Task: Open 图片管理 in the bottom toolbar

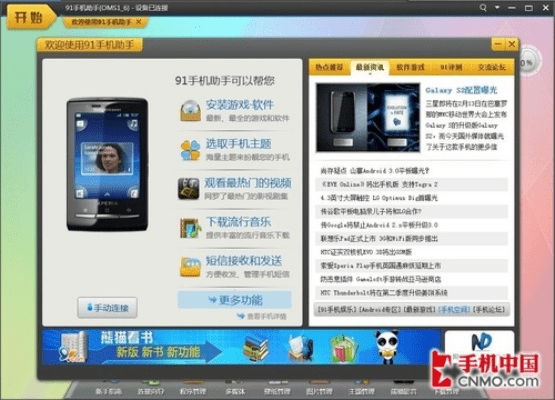Action: (319, 392)
